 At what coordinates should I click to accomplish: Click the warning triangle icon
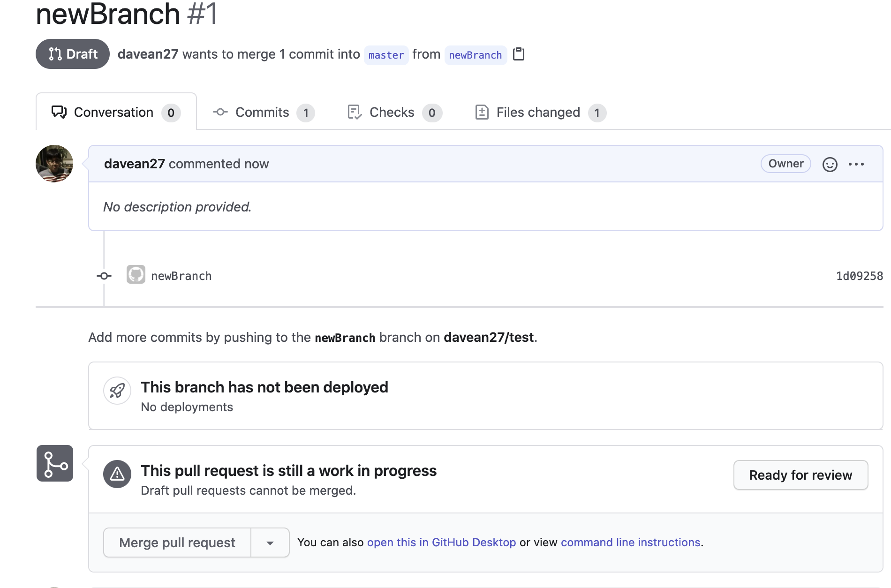[117, 474]
